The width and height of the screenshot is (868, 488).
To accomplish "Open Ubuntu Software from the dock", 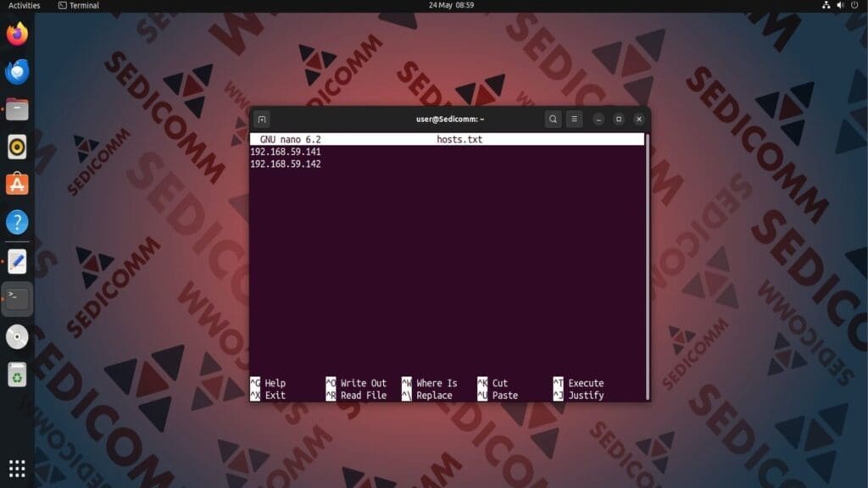I will coord(17,183).
